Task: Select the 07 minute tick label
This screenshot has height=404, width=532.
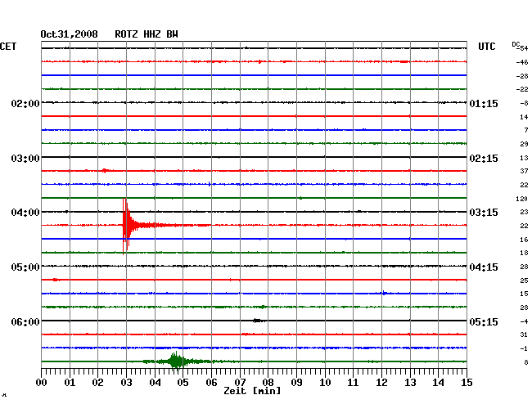Action: tap(240, 383)
